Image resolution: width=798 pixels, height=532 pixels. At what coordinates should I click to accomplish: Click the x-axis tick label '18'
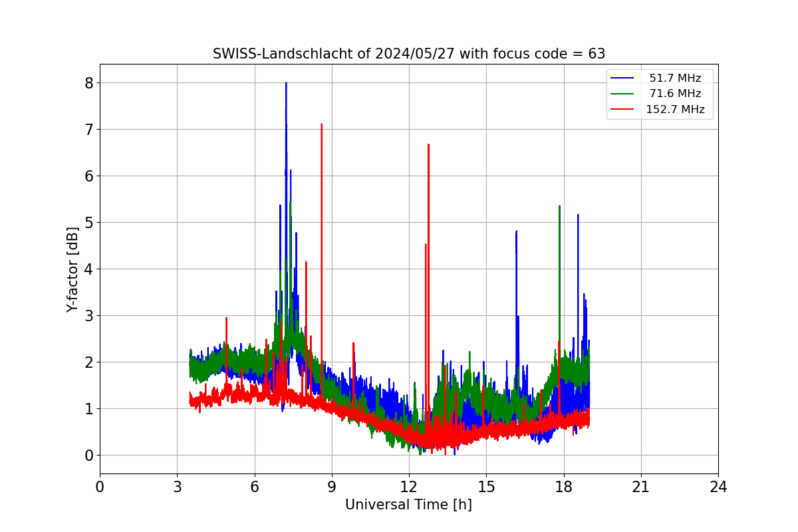[563, 487]
